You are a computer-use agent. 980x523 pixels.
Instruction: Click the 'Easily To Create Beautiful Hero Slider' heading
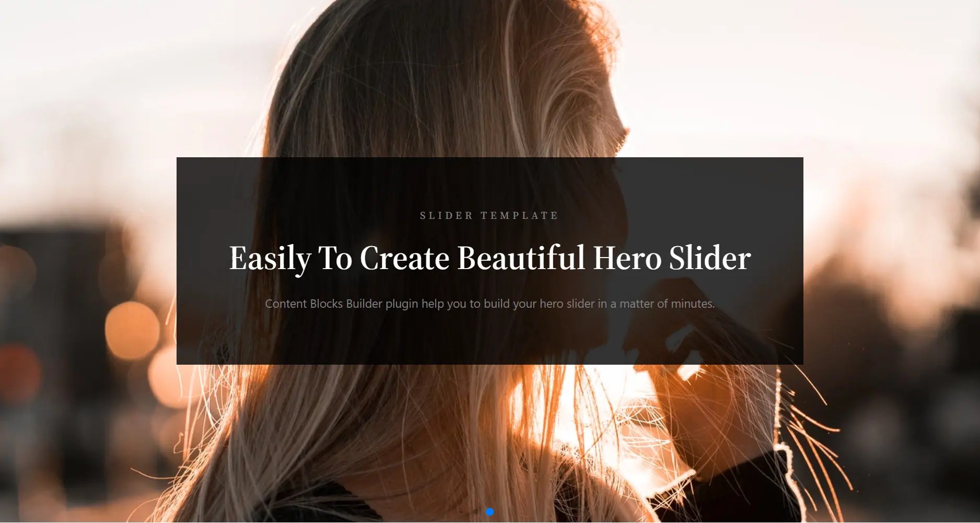tap(490, 258)
